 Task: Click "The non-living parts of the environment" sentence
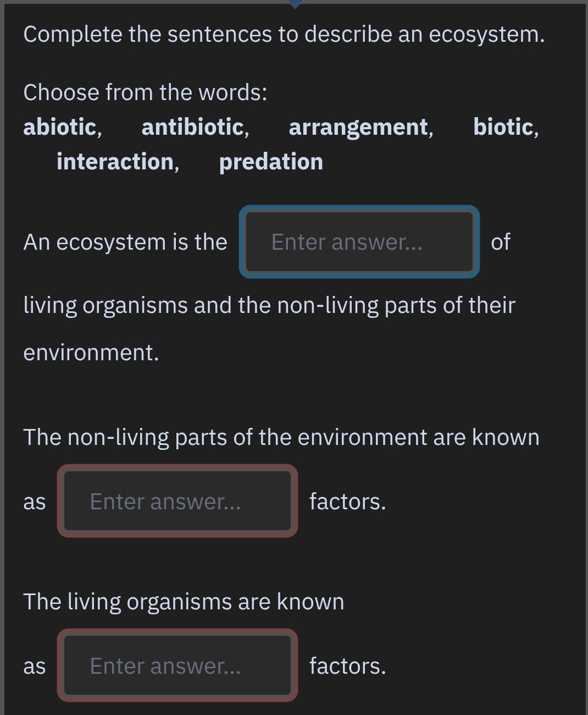[x=281, y=437]
